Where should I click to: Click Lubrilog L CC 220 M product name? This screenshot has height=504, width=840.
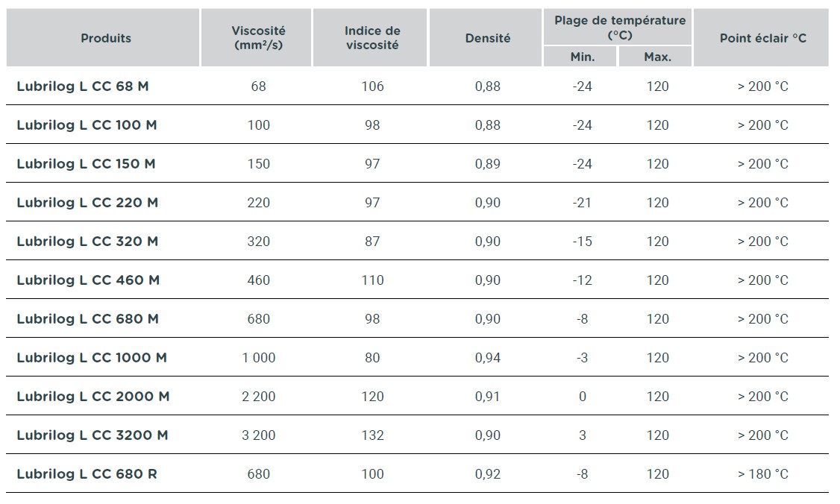point(87,203)
